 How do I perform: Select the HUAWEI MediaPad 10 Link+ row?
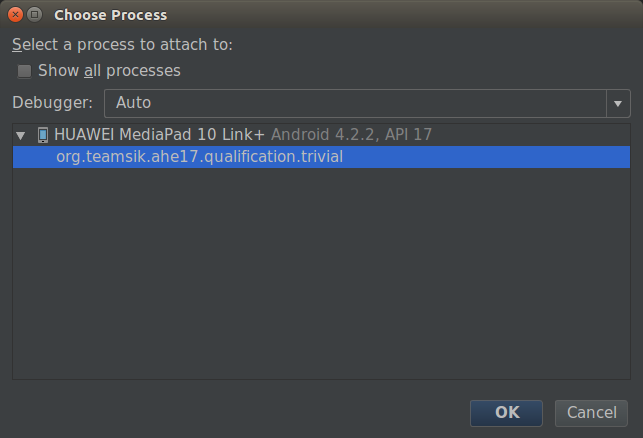coord(321,135)
